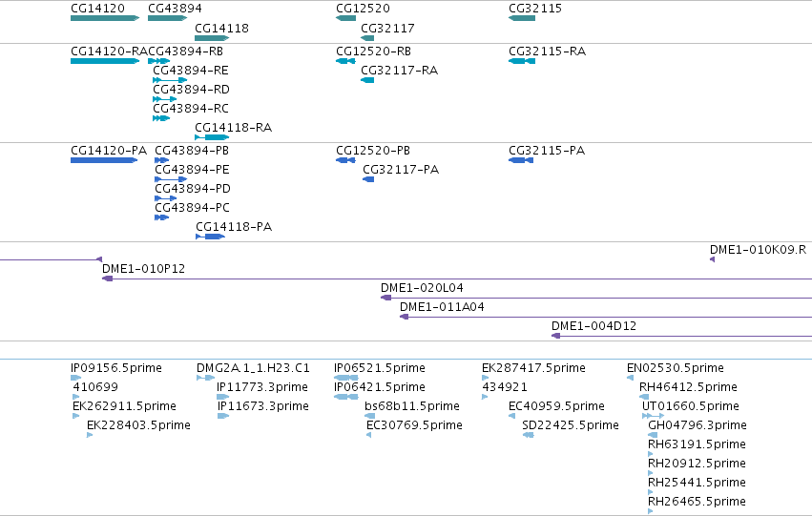Select the 410699 EST feature
The width and height of the screenshot is (812, 516).
tap(75, 397)
